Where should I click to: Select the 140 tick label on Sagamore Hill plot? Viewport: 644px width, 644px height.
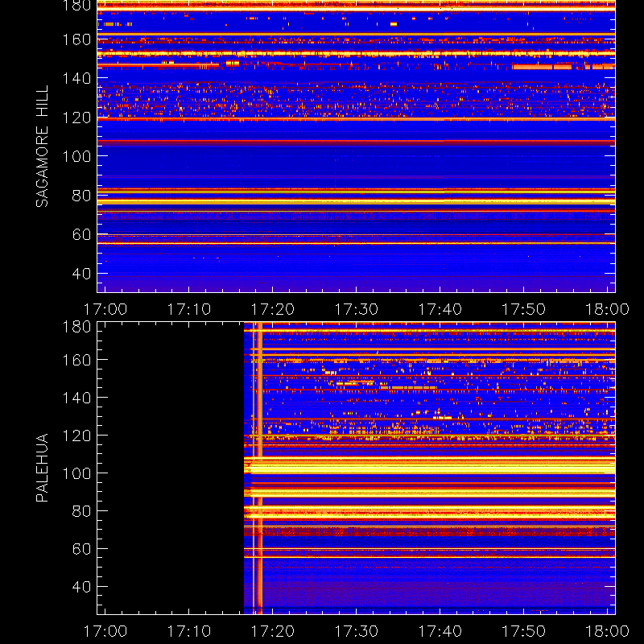point(76,78)
